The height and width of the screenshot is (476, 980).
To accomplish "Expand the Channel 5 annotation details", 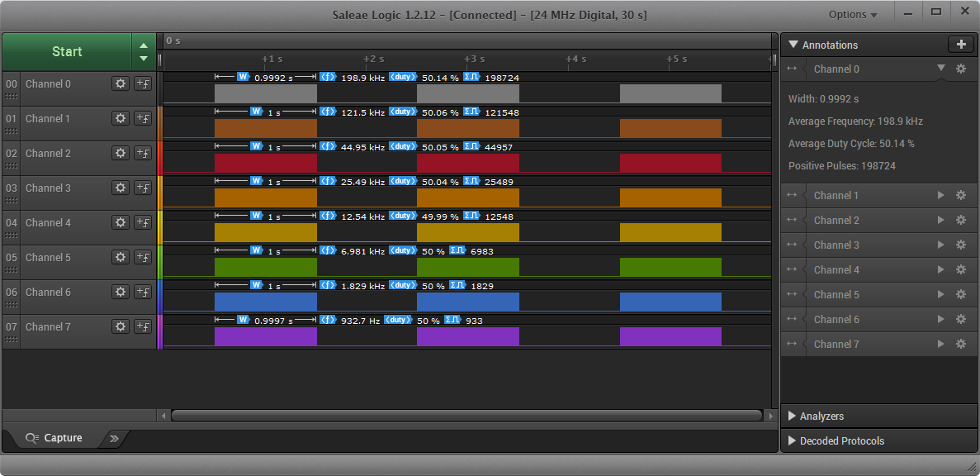I will tap(940, 294).
